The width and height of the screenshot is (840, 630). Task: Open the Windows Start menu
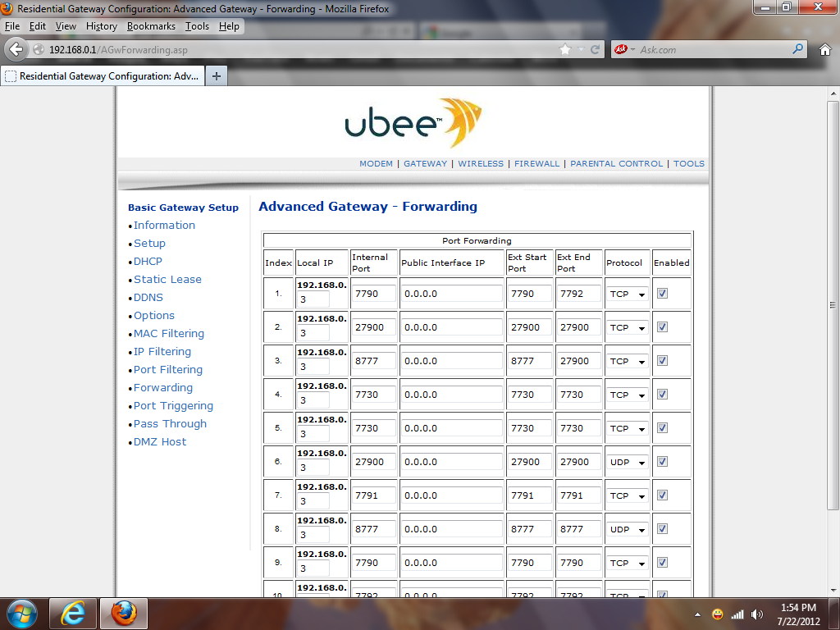(x=21, y=613)
